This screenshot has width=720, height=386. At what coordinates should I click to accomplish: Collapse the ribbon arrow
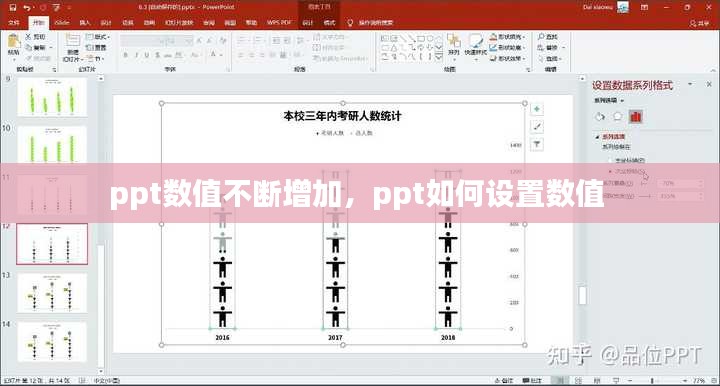click(713, 70)
